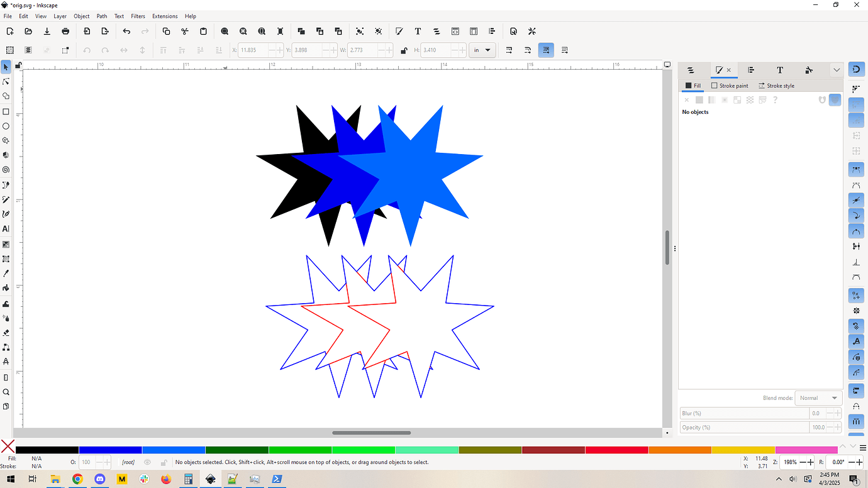Expand the Blend mode dropdown

pos(818,397)
